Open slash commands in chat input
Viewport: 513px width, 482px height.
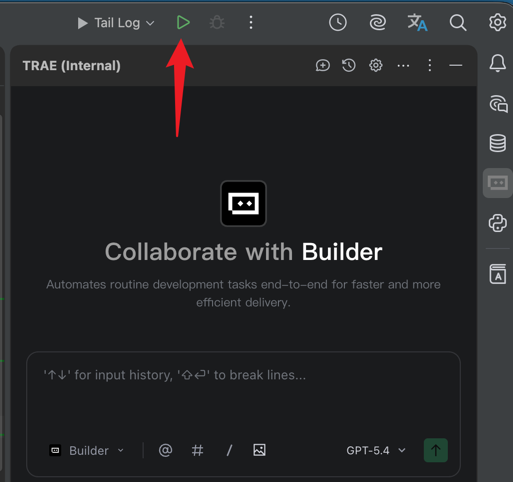[229, 451]
